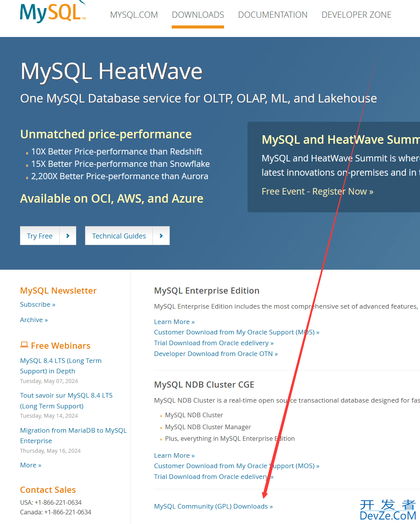Viewport: 420px width, 524px height.
Task: Click the Available on OCI, AWS, and Azure text
Action: pyautogui.click(x=112, y=198)
